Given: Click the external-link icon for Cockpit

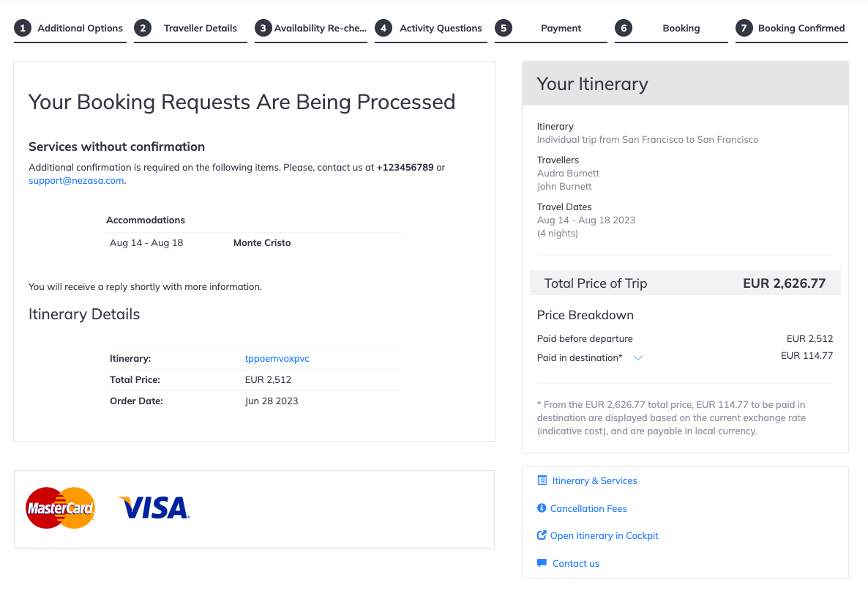Looking at the screenshot, I should click(x=542, y=535).
